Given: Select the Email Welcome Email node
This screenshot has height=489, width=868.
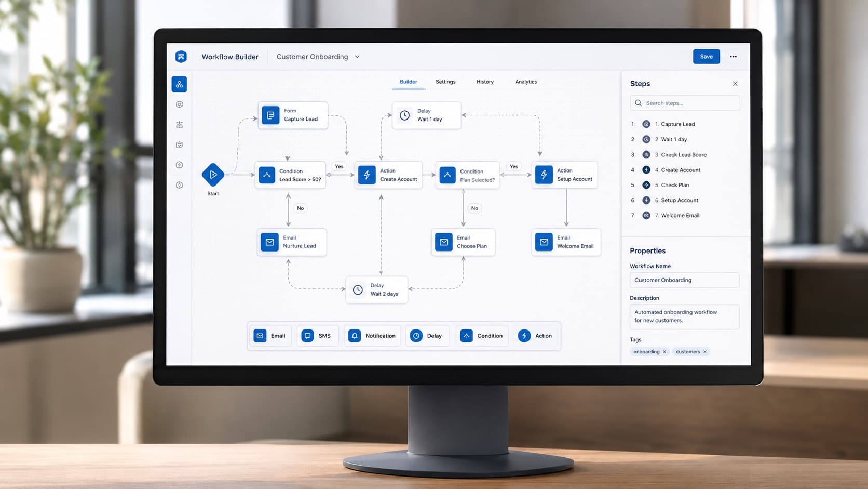Looking at the screenshot, I should pyautogui.click(x=566, y=242).
